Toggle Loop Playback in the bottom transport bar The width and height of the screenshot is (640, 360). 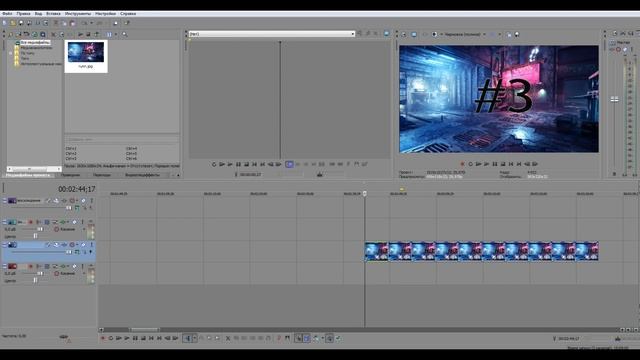point(111,338)
